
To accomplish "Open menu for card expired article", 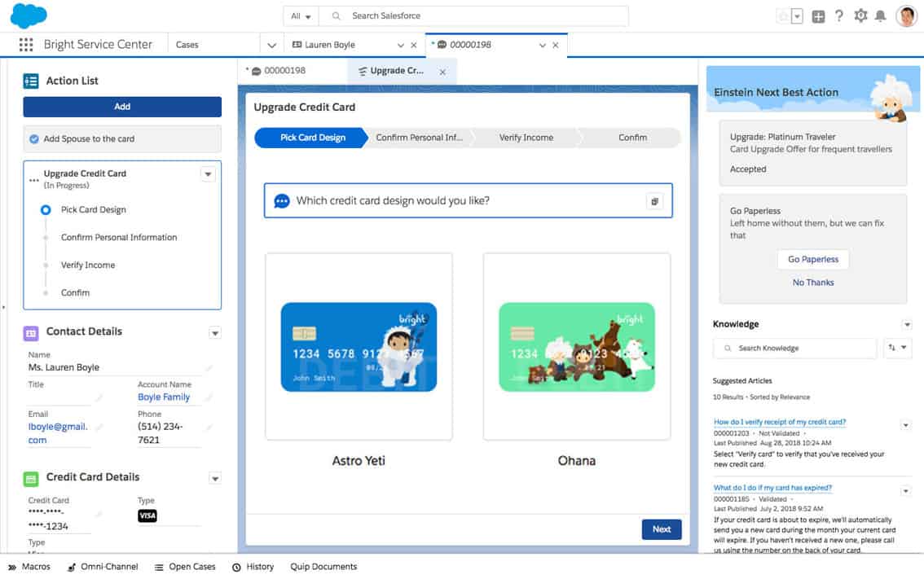I will point(906,491).
